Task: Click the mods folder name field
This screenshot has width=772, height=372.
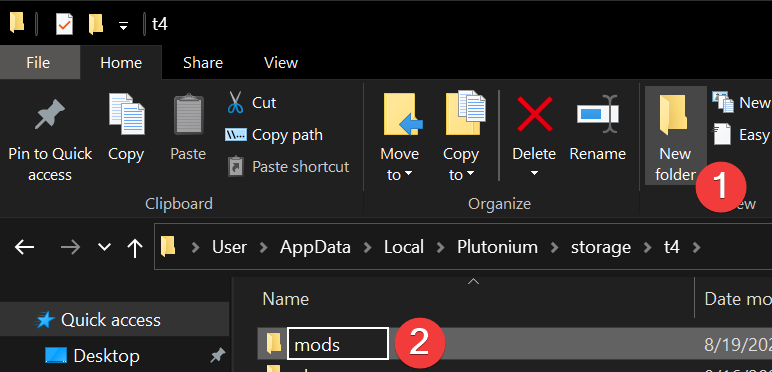Action: tap(338, 344)
